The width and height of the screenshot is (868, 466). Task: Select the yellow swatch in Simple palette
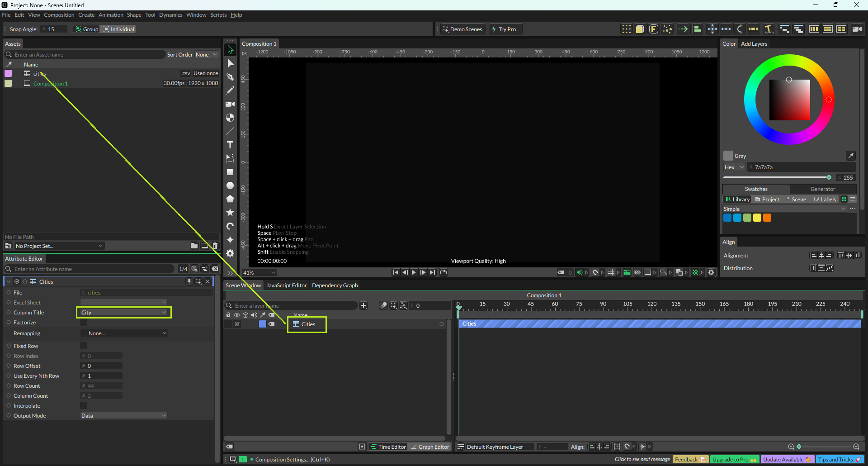point(757,218)
